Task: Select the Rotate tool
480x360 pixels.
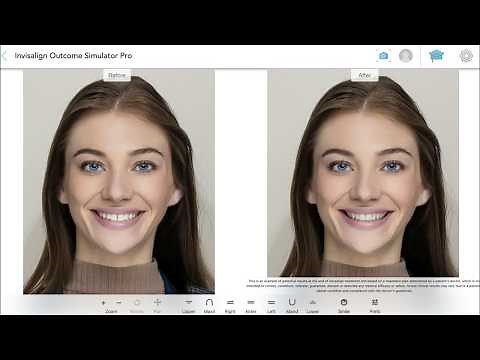Action: click(137, 305)
